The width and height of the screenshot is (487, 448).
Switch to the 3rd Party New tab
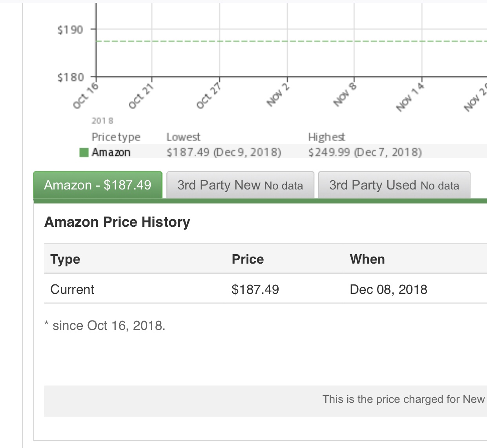coord(240,185)
